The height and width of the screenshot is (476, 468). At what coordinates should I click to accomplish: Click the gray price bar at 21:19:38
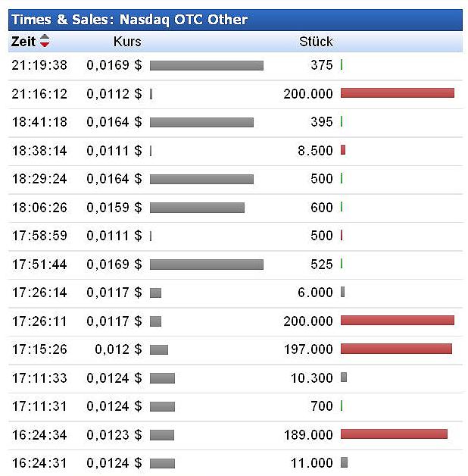tap(207, 65)
